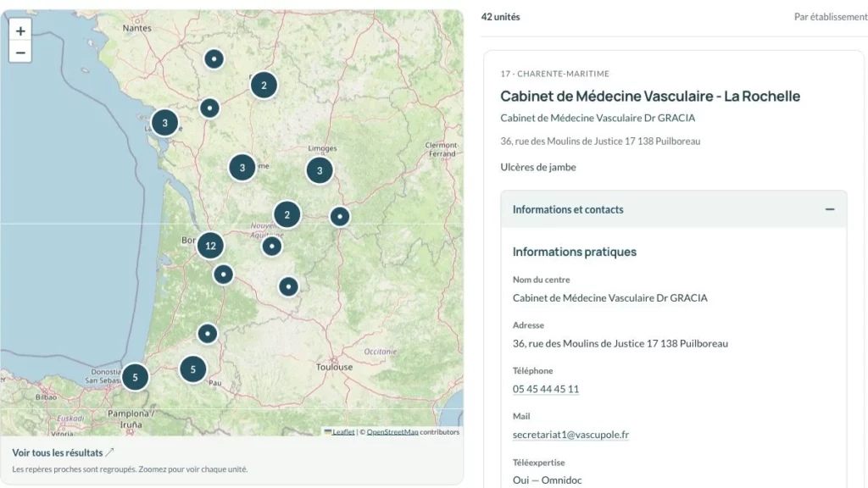Image resolution: width=868 pixels, height=488 pixels.
Task: Select the single marker south of Nantes
Action: tap(214, 58)
